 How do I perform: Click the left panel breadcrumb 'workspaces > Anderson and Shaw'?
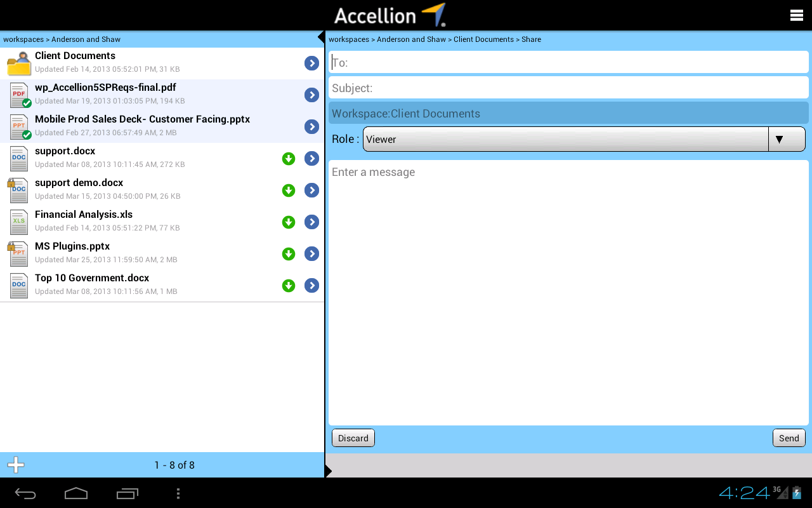pos(62,39)
